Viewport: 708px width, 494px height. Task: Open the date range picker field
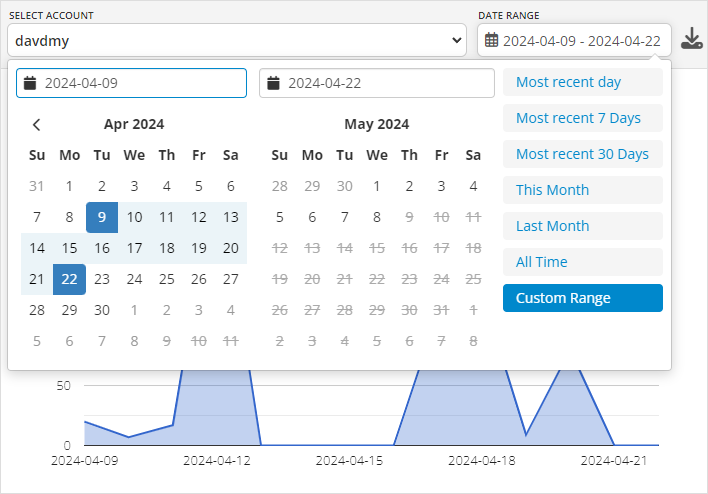pyautogui.click(x=574, y=40)
